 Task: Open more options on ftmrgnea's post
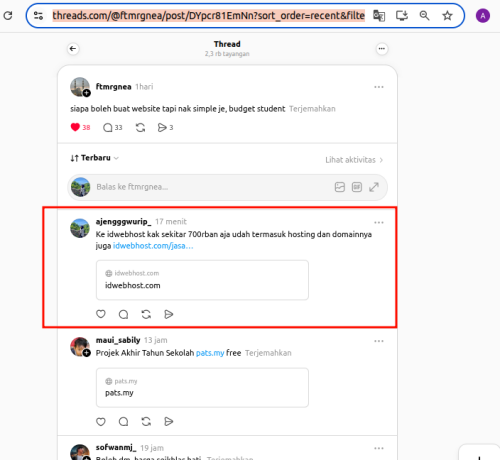click(x=379, y=87)
